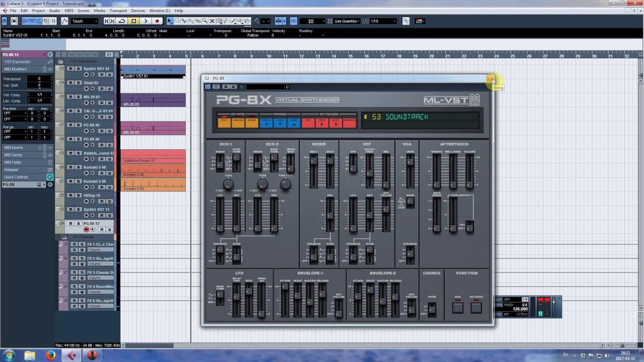
Task: Enable UNISON key mode on PG-8X
Action: [x=238, y=123]
